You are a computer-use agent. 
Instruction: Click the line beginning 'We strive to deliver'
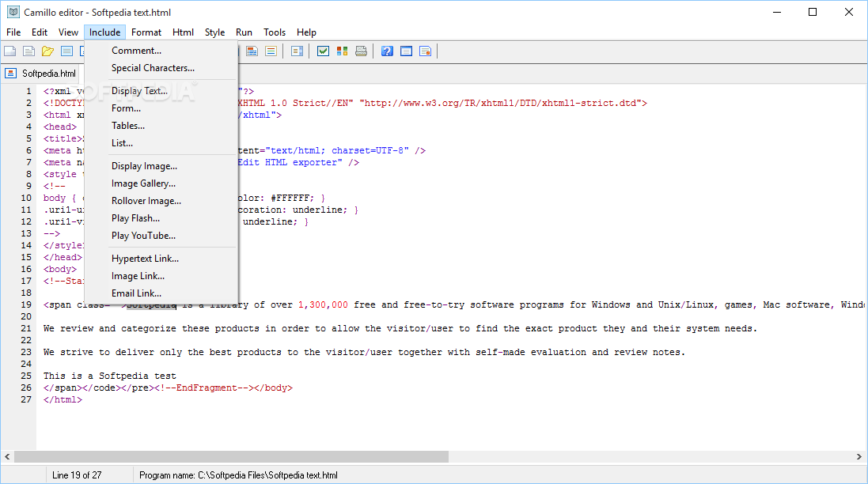364,353
